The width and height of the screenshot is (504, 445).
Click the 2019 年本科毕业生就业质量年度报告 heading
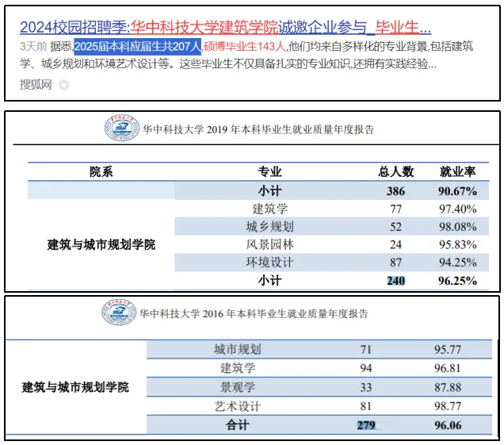258,129
